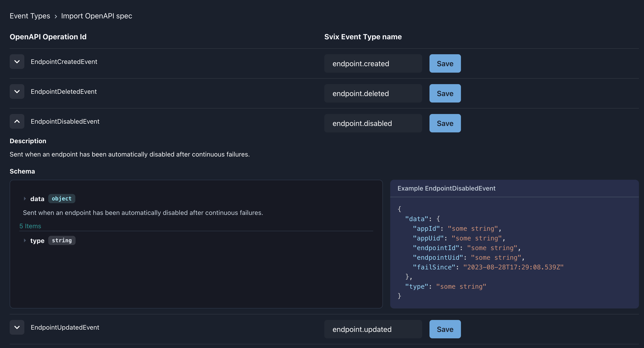
Task: Click the string type badge next to type
Action: (x=62, y=240)
